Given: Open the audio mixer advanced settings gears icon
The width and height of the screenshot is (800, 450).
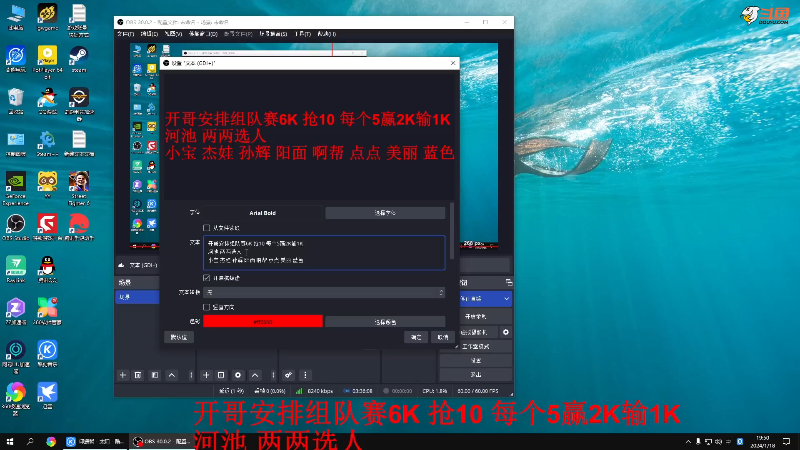Looking at the screenshot, I should (288, 375).
